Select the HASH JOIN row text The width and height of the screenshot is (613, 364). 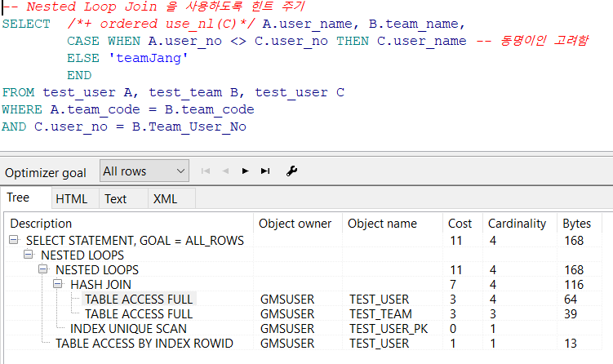101,285
